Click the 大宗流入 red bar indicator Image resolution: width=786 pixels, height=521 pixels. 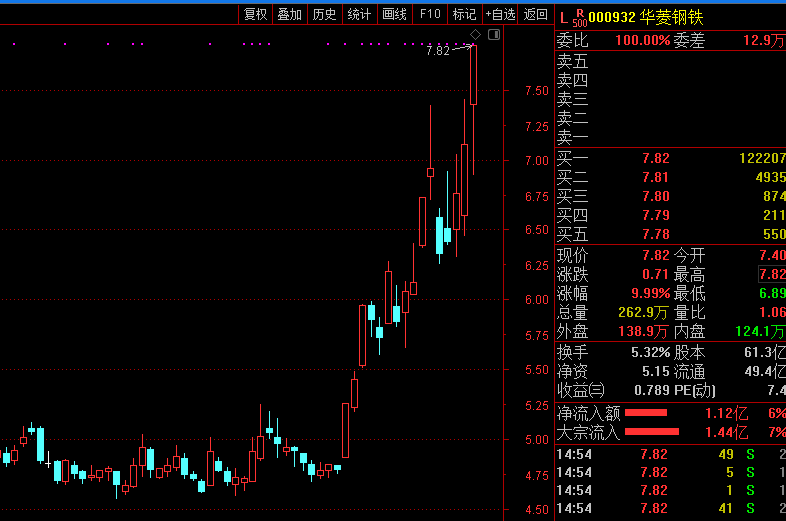652,432
